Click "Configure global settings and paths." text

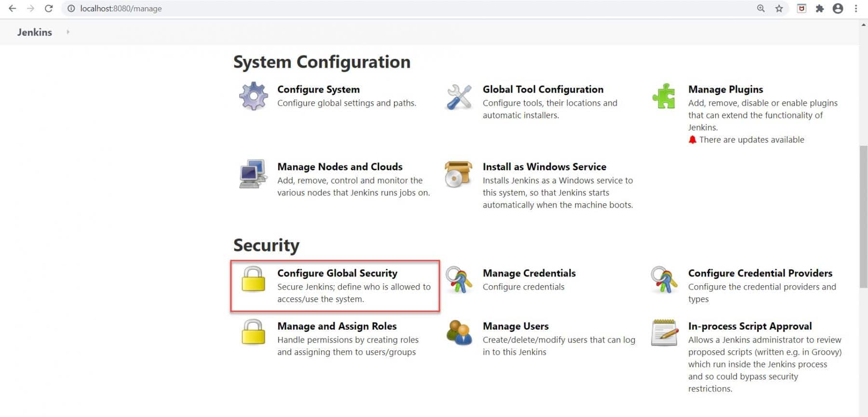tap(347, 103)
